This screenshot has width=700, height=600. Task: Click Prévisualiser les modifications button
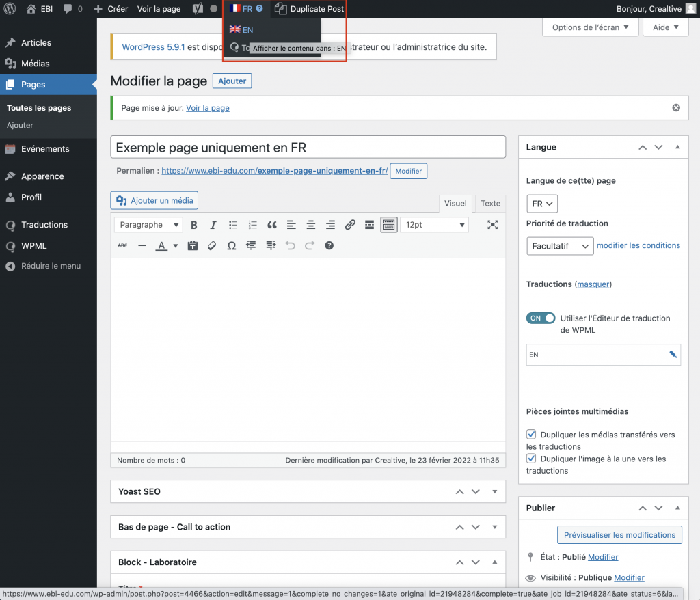click(619, 535)
